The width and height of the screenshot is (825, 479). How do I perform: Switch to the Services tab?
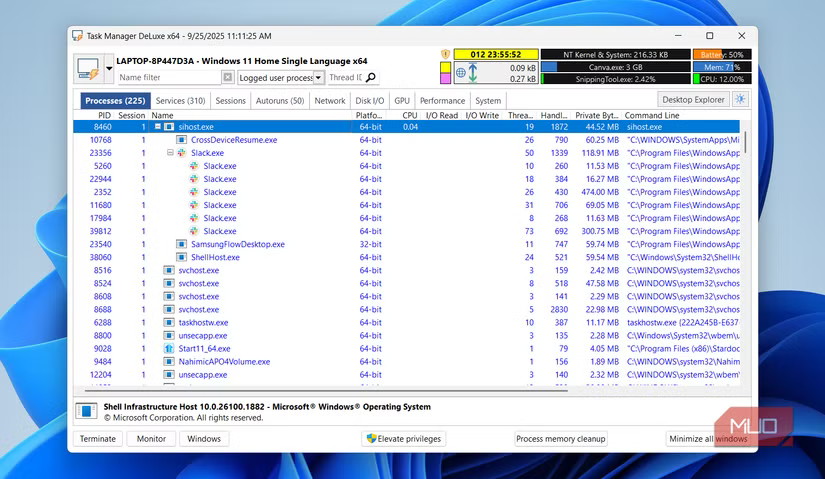(x=181, y=100)
